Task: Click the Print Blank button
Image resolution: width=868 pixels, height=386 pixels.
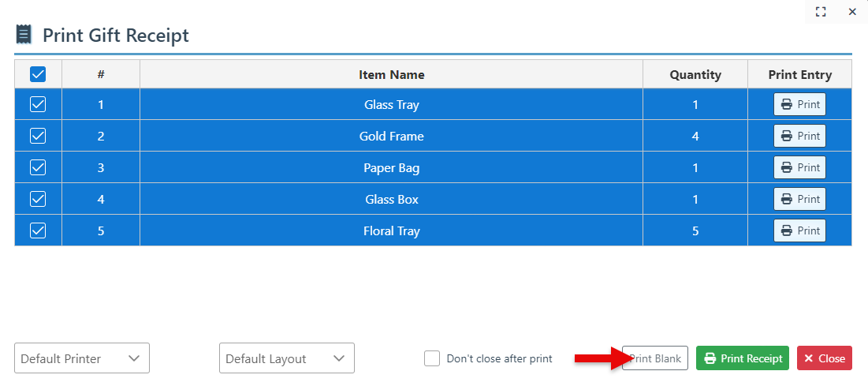Action: (656, 358)
